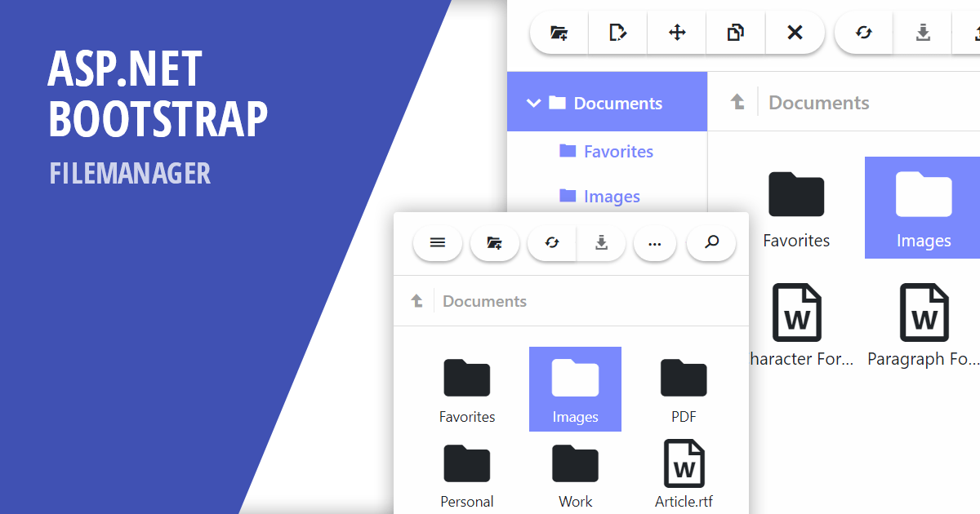Click the Refresh icon in the top toolbar
Viewport: 980px width, 514px height.
[863, 33]
